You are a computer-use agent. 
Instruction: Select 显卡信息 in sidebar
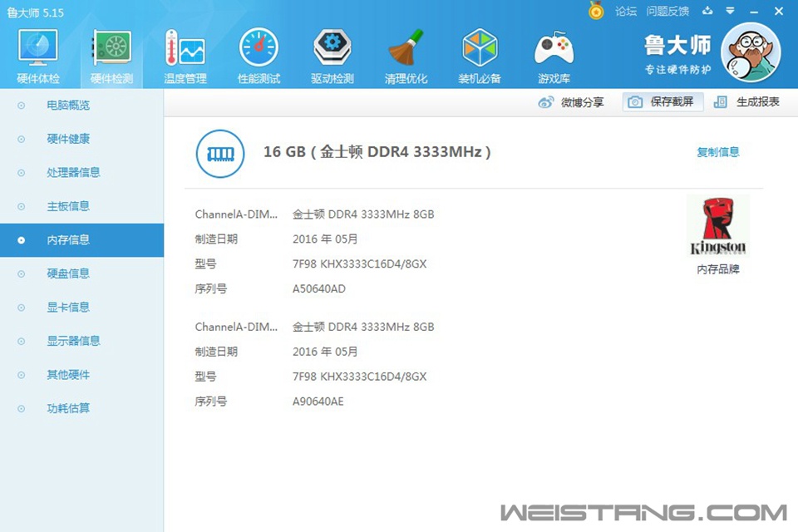(x=82, y=307)
